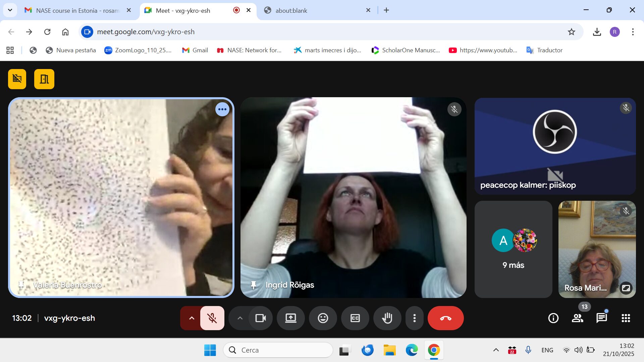Click the present screen icon

point(290,318)
